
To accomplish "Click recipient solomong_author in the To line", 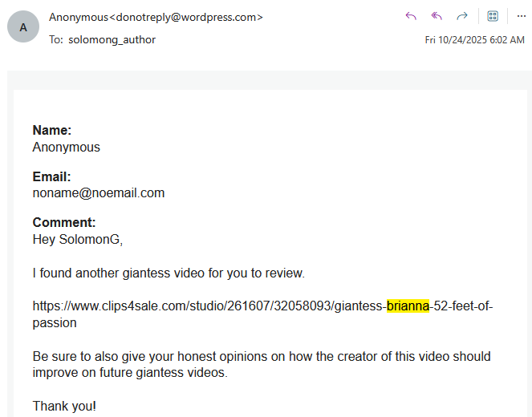I will 112,39.
